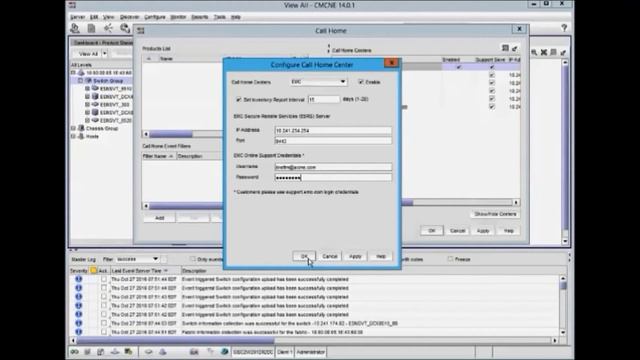The image size is (640, 360).
Task: Click the link-chain icon in the status bar
Action: tap(74, 351)
